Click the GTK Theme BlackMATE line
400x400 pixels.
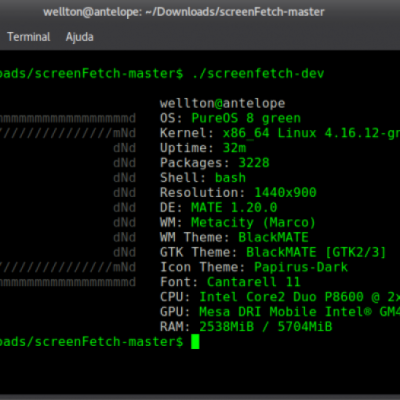tap(273, 252)
